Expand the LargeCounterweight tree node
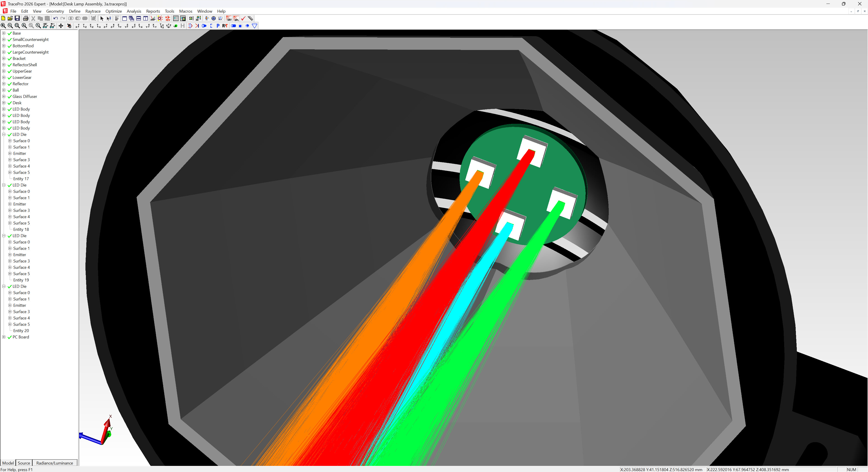Screen dimensions: 868x472 [x=4, y=52]
